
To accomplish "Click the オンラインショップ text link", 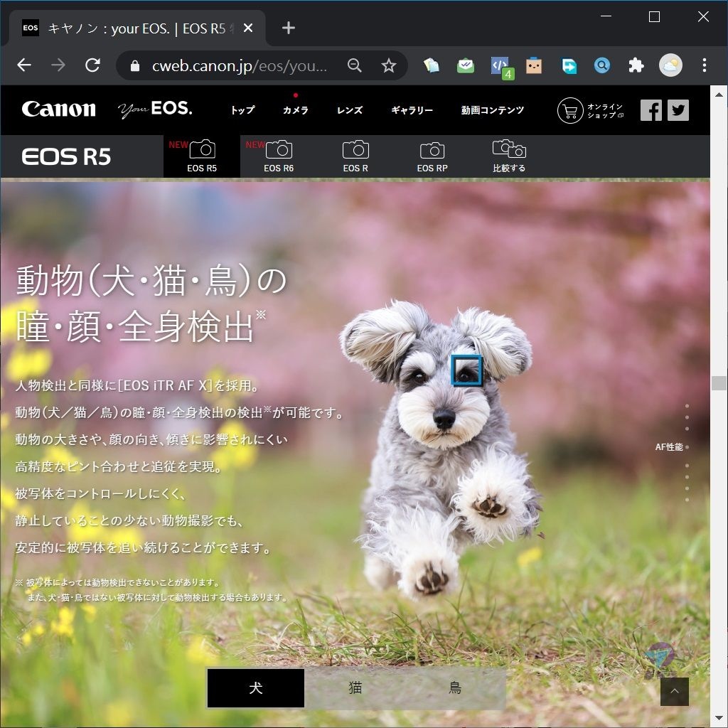I will pos(605,110).
